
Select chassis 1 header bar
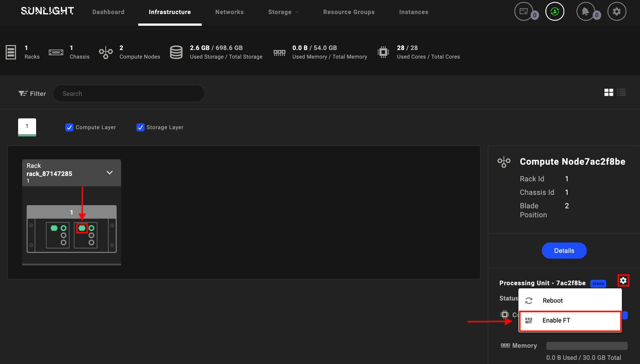[72, 212]
